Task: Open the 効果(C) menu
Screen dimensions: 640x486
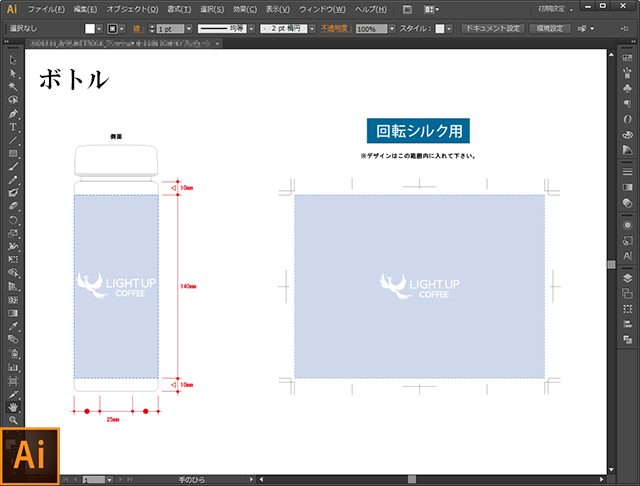Action: (x=245, y=9)
